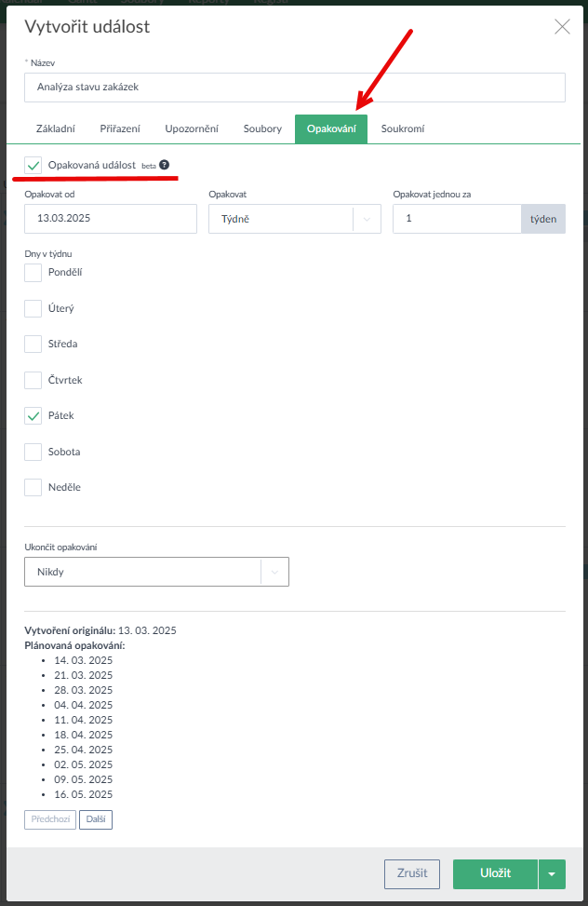Go to the Upozornění tab

point(192,129)
